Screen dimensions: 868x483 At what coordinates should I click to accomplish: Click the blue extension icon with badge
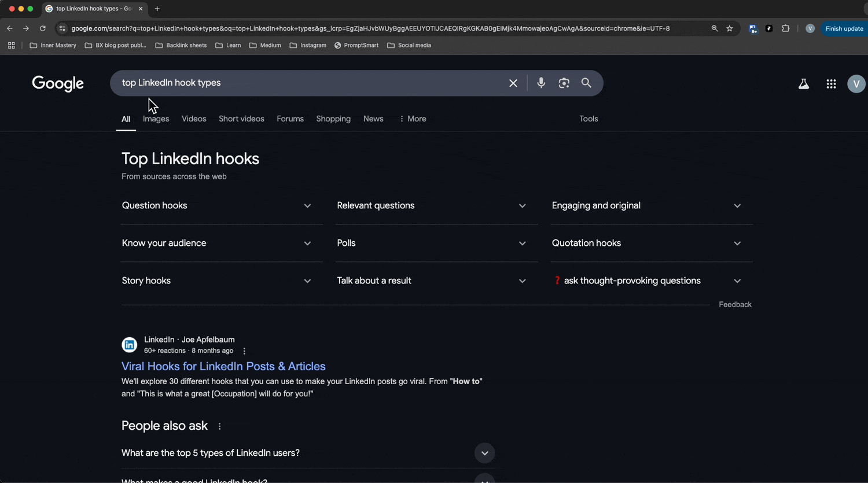[x=753, y=28]
